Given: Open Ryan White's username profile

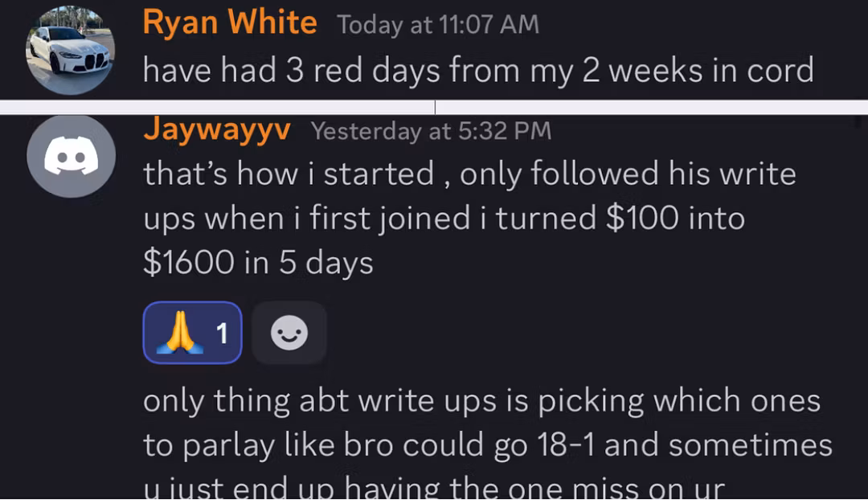Looking at the screenshot, I should tap(229, 22).
